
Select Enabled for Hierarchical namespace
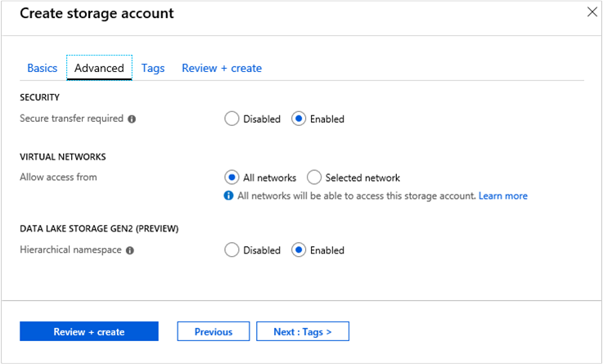click(299, 250)
